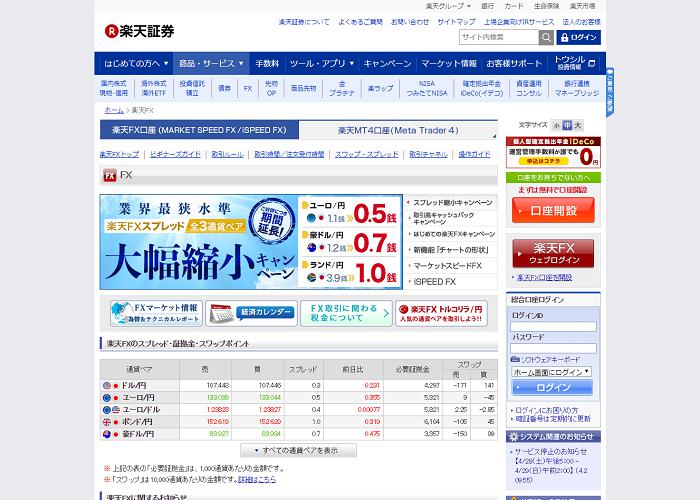This screenshot has width=700, height=500.
Task: Expand the 楽天グループ dropdown
Action: click(x=448, y=6)
